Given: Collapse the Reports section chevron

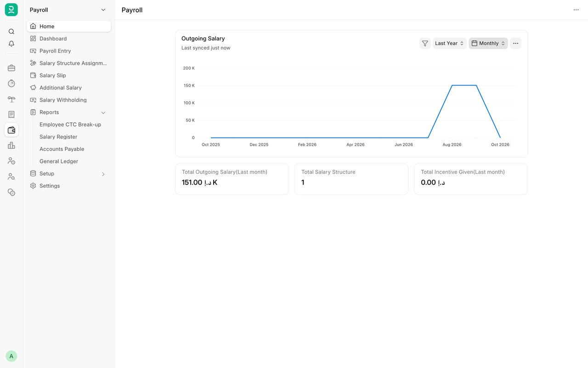Looking at the screenshot, I should (x=103, y=113).
